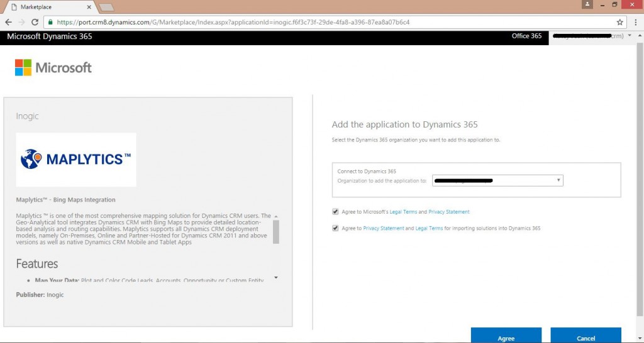The height and width of the screenshot is (343, 644).
Task: Open Office 365 in the header
Action: [x=526, y=36]
